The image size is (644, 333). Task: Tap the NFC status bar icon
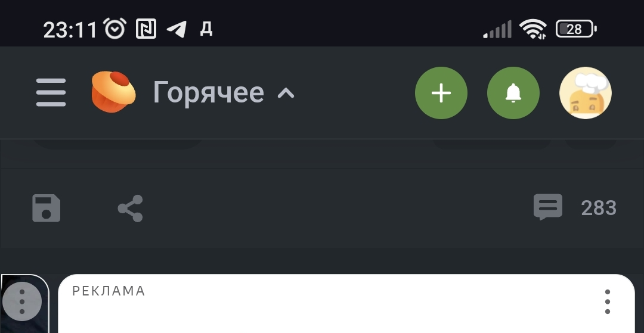[145, 29]
